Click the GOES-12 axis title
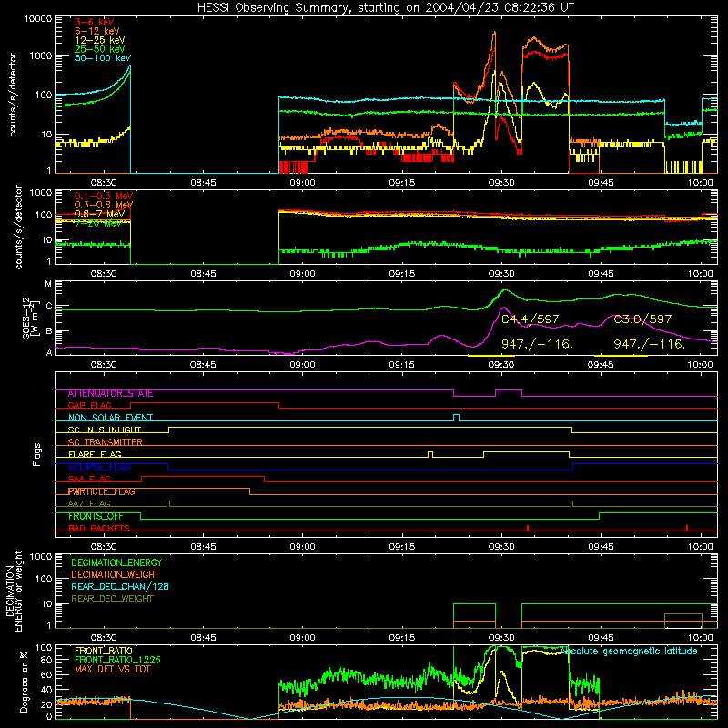Screen dimensions: 728x728 pyautogui.click(x=29, y=318)
